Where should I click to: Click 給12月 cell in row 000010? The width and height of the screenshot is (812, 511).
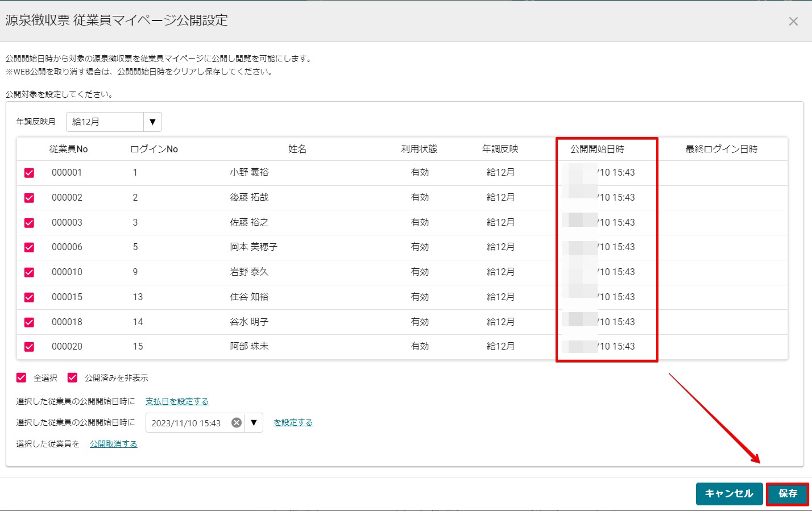[x=500, y=272]
